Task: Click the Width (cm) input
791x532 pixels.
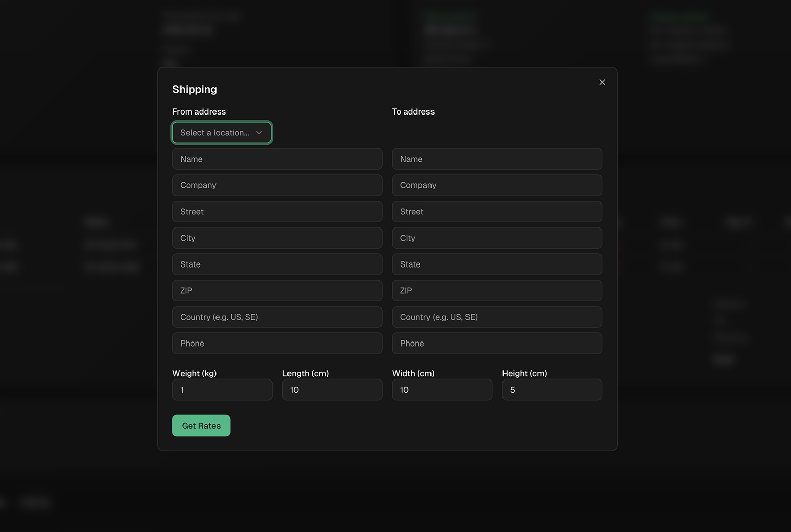Action: [x=442, y=390]
